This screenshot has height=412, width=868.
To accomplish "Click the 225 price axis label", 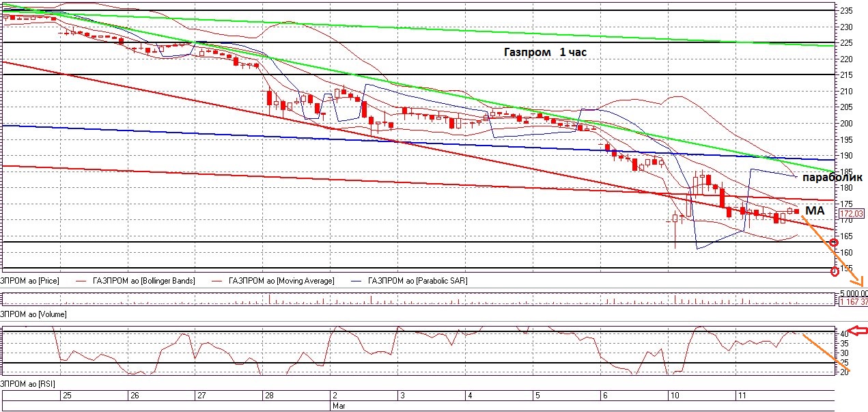I will pyautogui.click(x=846, y=43).
